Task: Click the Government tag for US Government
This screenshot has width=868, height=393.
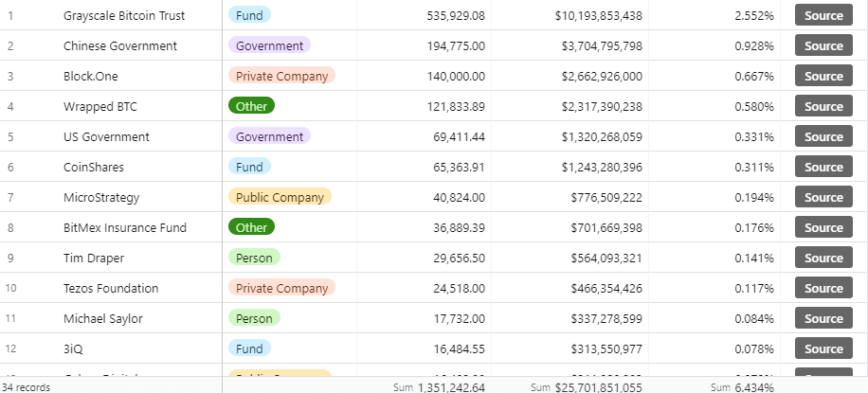Action: (x=269, y=136)
